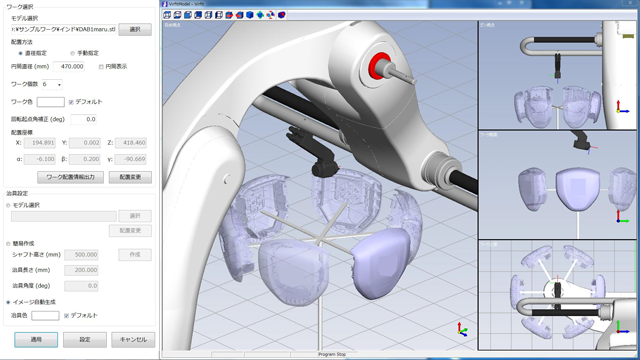Click the ワーク色 color swatch
Screen dimensions: 640x360
click(x=51, y=102)
